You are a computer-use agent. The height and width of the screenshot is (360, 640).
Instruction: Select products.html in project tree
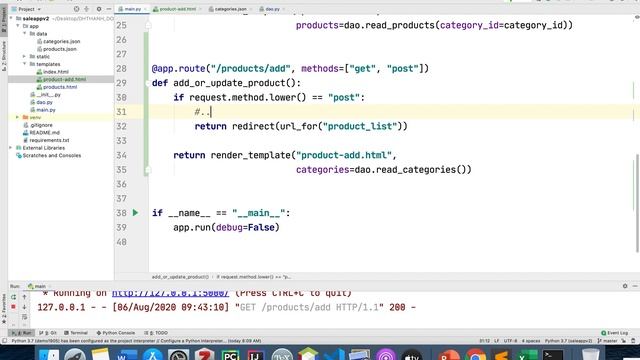(60, 87)
